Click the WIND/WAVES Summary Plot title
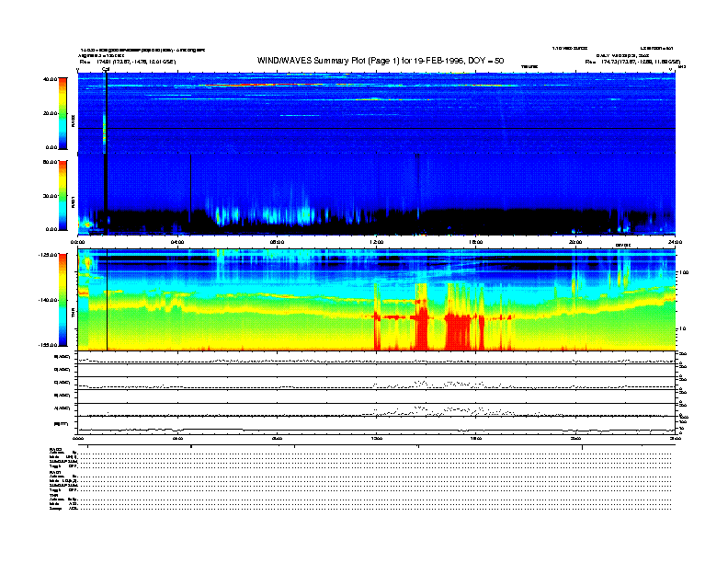The width and height of the screenshot is (728, 563). [381, 61]
